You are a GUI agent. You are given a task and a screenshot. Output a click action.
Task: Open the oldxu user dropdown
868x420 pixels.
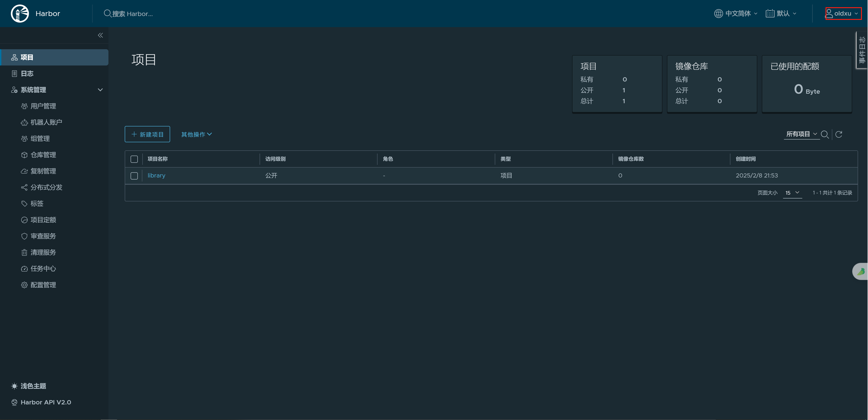click(843, 14)
